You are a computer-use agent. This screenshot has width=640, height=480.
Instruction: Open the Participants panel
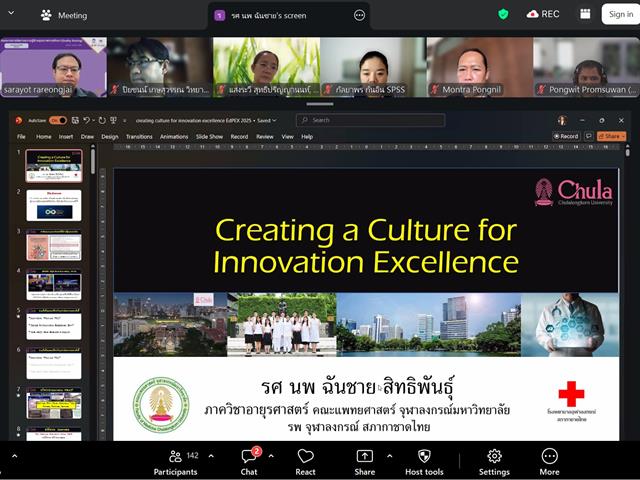176,463
